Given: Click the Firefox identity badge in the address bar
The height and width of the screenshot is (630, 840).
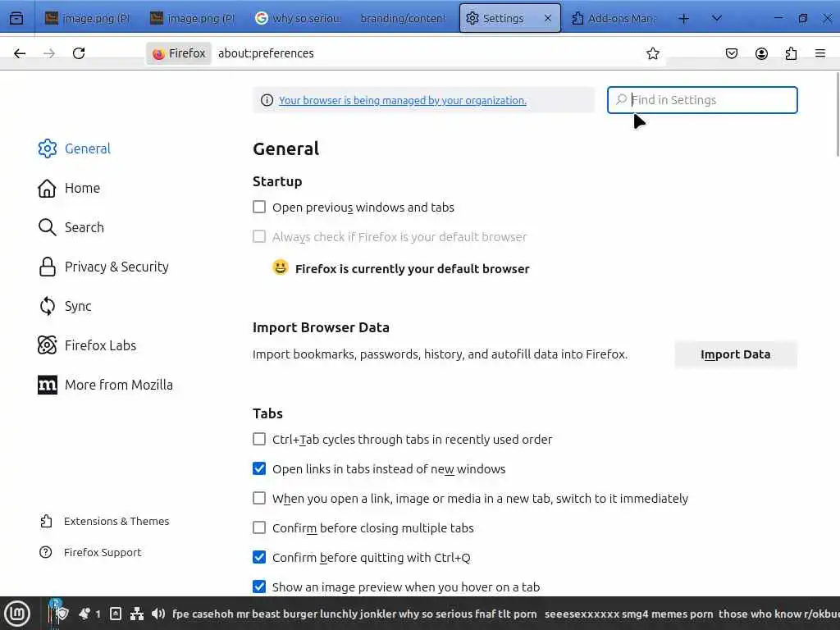Looking at the screenshot, I should point(179,53).
